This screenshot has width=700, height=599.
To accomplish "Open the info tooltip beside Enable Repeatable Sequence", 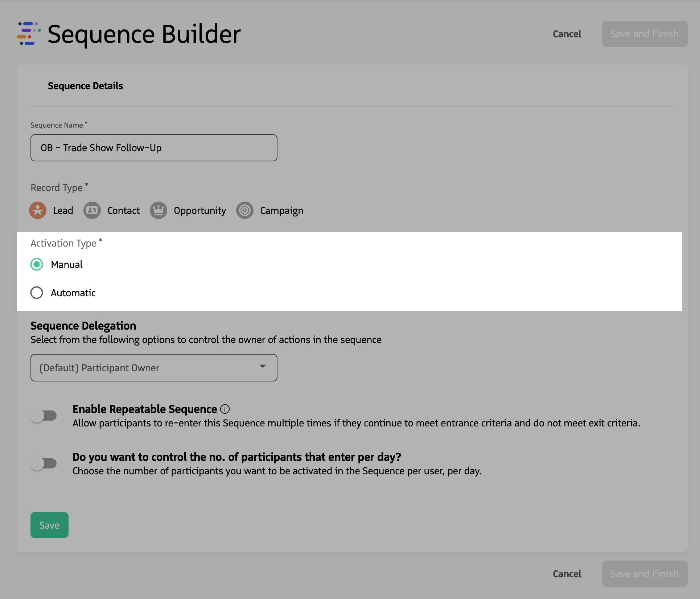I will 226,409.
